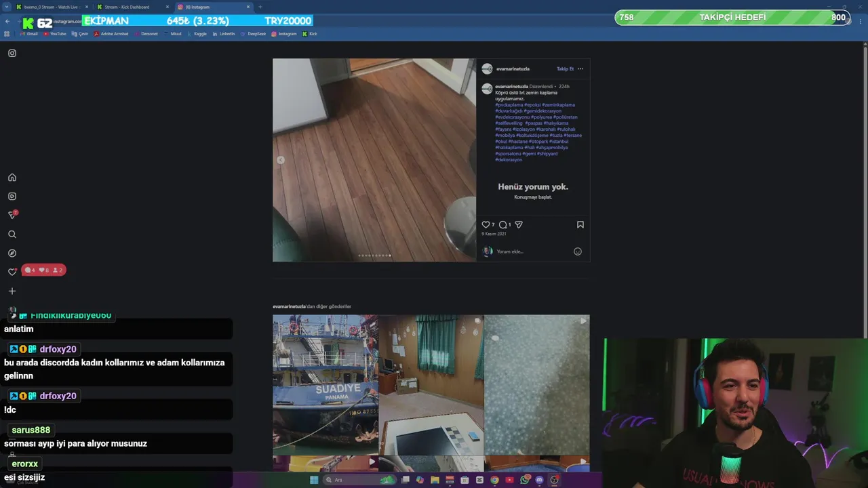Viewport: 868px width, 488px height.
Task: Click the browser back arrow
Action: click(7, 22)
